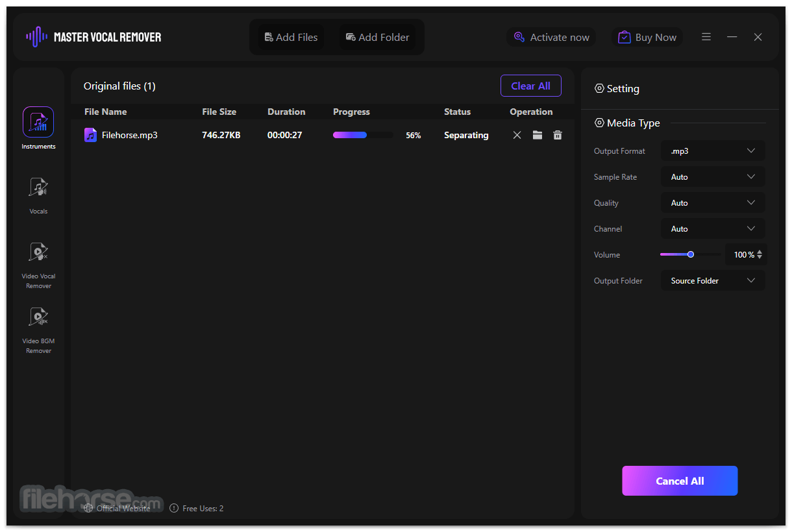Open the Video Vocal Remover tool
Image resolution: width=792 pixels, height=532 pixels.
coord(38,265)
